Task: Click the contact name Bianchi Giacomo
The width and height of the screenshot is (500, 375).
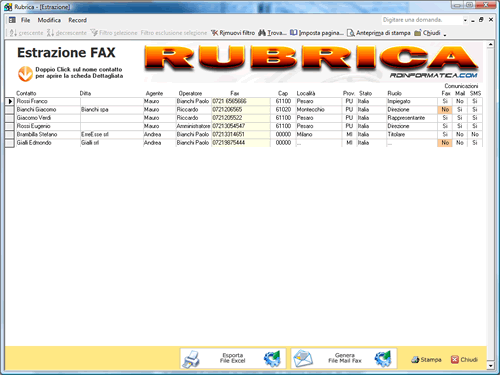Action: (x=36, y=110)
